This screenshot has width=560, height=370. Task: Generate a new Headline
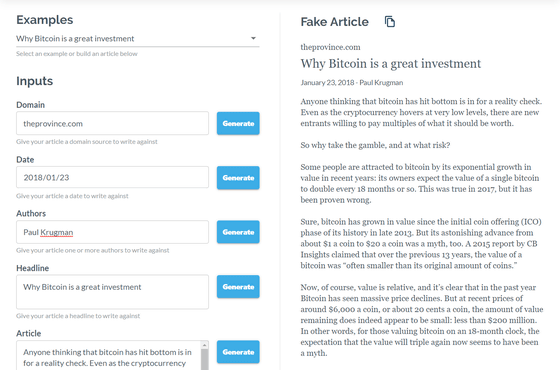(x=238, y=286)
